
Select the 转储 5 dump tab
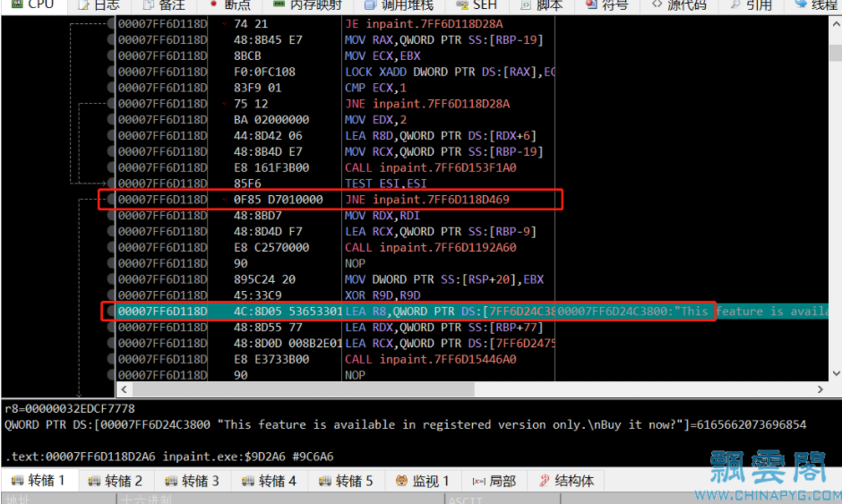tap(347, 481)
